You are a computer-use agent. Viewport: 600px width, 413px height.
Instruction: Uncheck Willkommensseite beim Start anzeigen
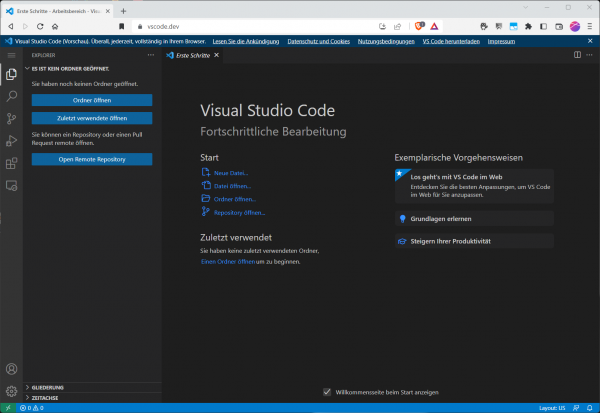pos(327,392)
